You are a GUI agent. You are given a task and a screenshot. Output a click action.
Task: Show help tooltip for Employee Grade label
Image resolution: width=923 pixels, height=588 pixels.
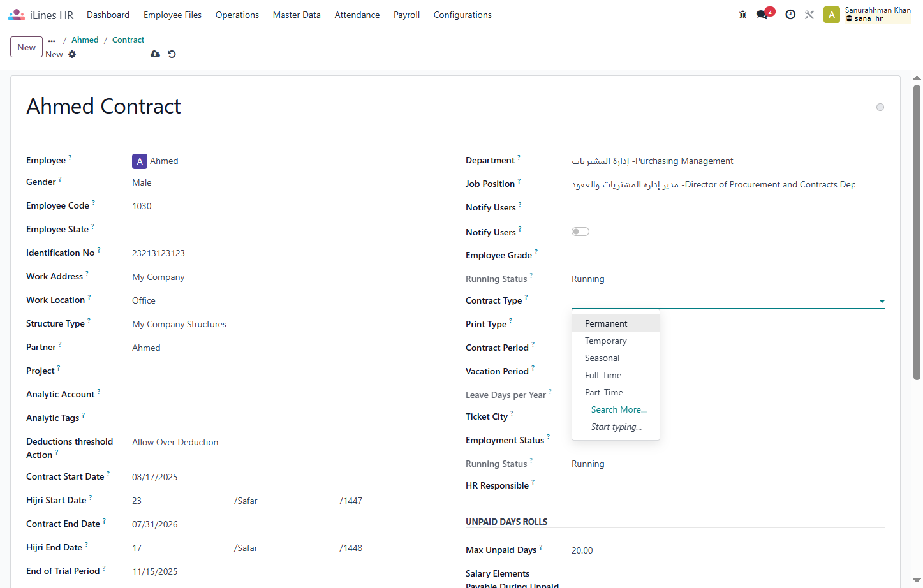coord(536,252)
